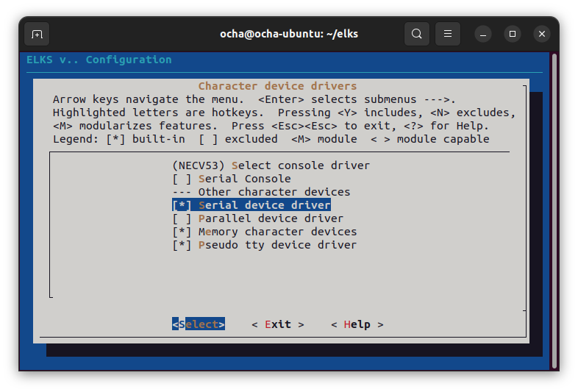Minimize the terminal window
The height and width of the screenshot is (392, 578).
(x=483, y=34)
